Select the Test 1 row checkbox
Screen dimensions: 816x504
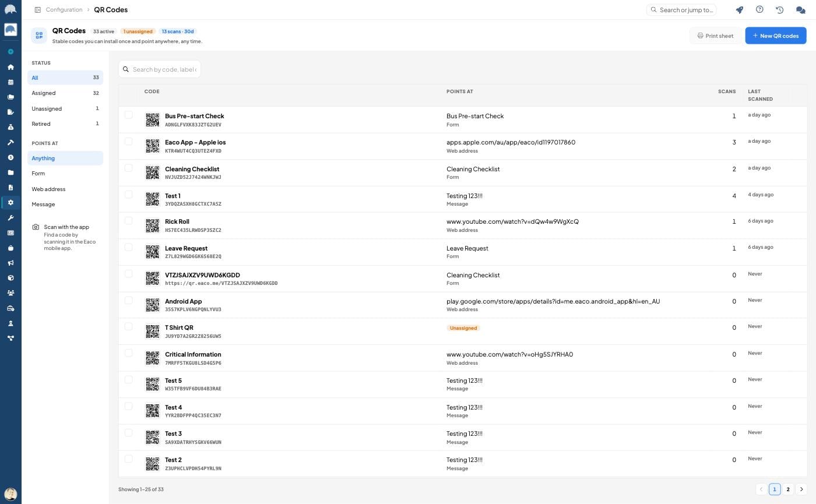click(x=129, y=195)
